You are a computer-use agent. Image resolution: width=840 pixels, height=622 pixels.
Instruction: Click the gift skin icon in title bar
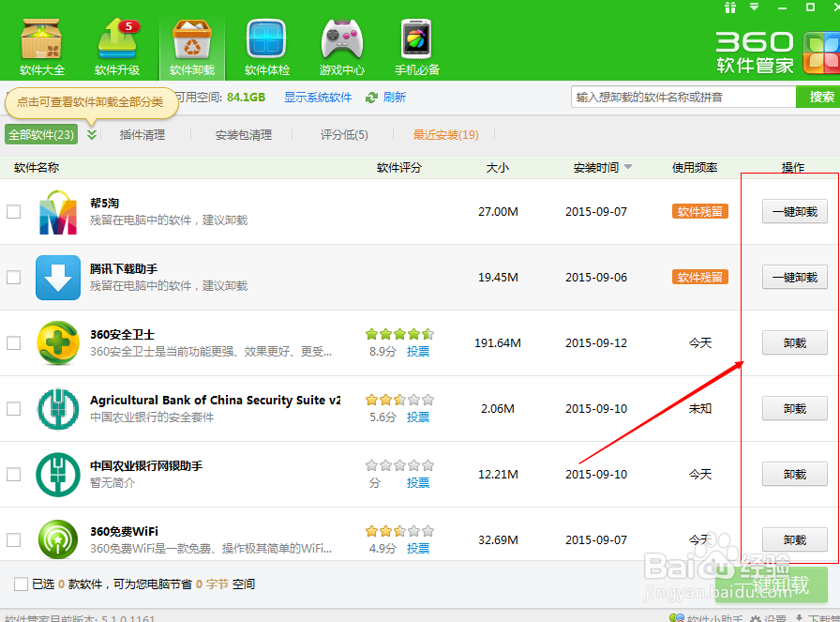tap(730, 8)
